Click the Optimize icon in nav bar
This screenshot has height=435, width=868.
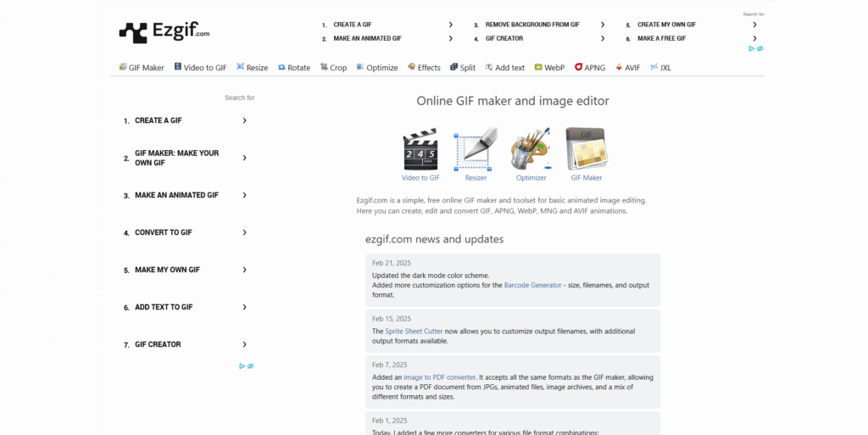coord(360,67)
